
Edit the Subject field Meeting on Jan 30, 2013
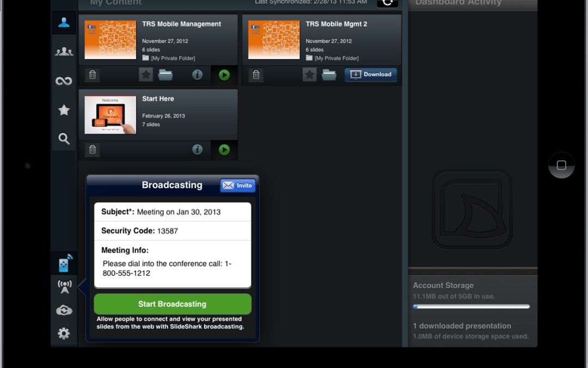pos(173,212)
